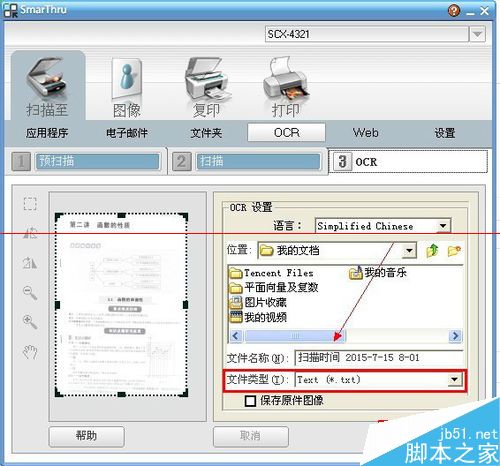Screen dimensions: 500x466
Task: Switch to the Web tab
Action: point(366,133)
